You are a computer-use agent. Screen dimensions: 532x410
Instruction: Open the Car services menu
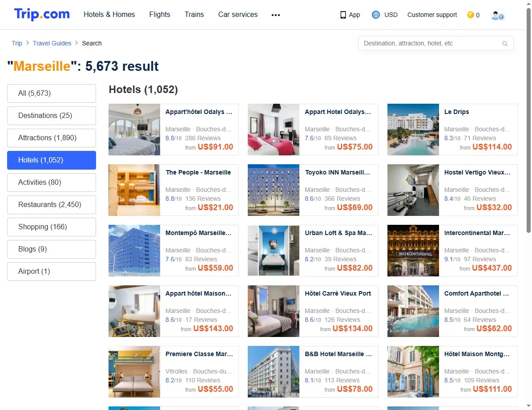coord(238,14)
